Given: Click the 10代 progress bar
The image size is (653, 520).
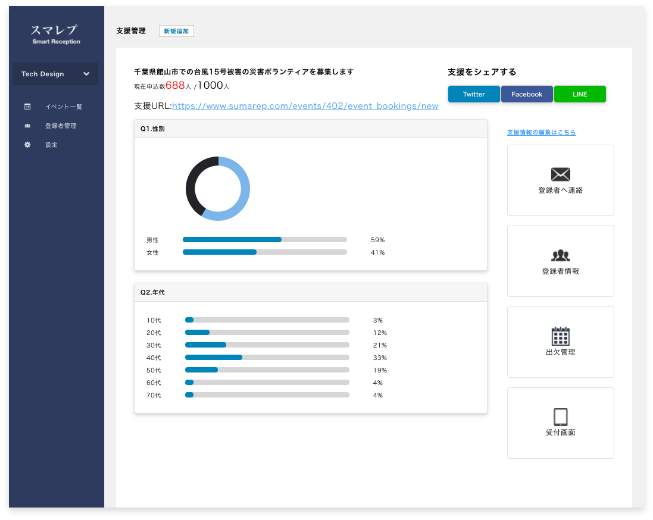Looking at the screenshot, I should (267, 320).
